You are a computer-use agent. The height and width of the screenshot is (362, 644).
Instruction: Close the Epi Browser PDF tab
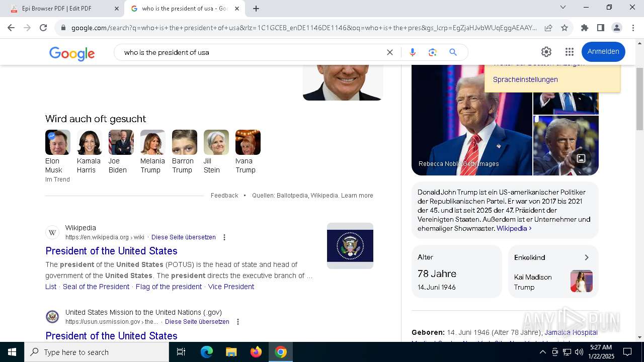pos(117,9)
